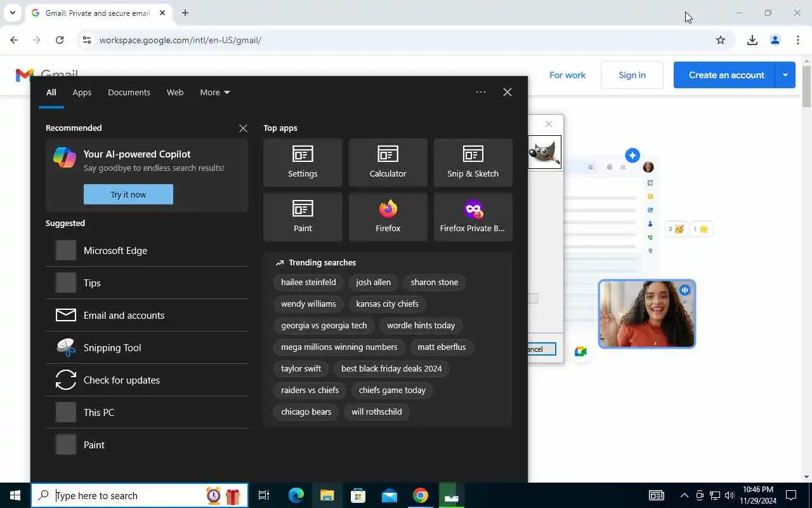Search trending chiefs game today
The image size is (812, 508).
pyautogui.click(x=392, y=390)
